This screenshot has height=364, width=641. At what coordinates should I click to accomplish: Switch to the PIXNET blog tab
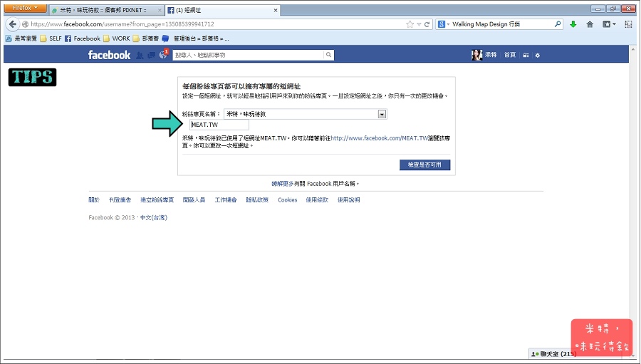[x=107, y=10]
